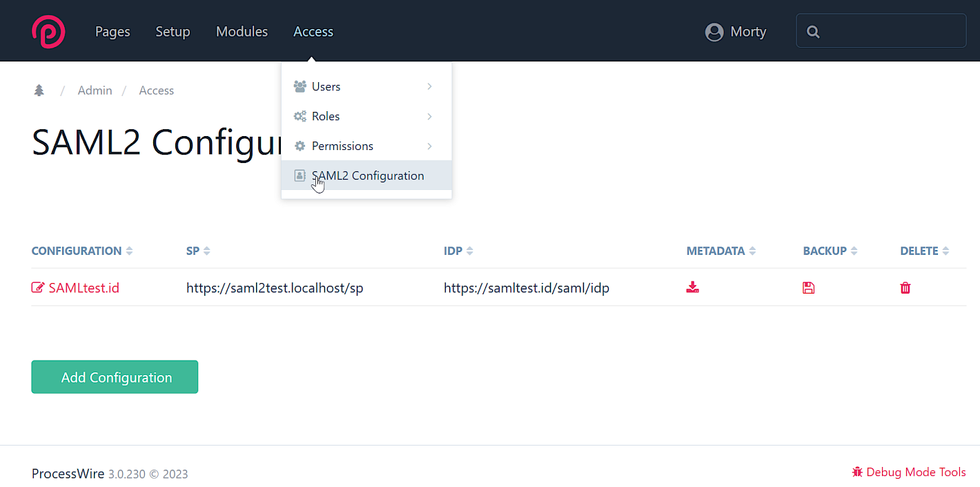This screenshot has height=487, width=980.
Task: Open the Pages menu
Action: (x=112, y=32)
